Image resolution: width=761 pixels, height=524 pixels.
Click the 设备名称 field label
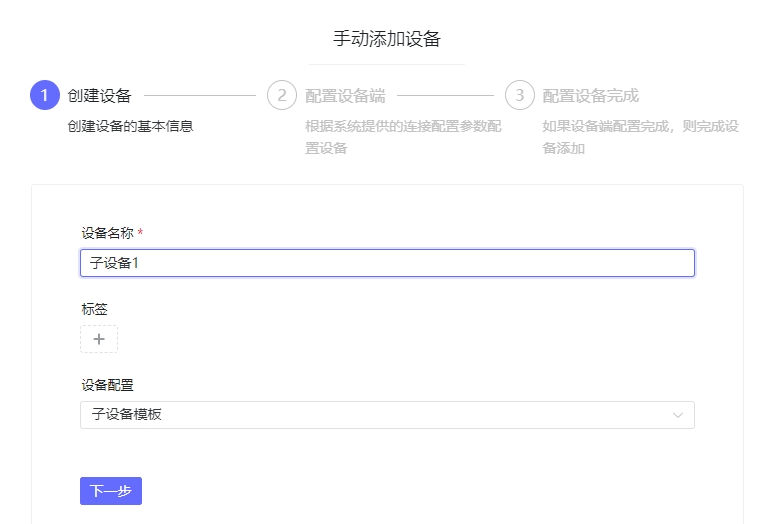click(x=107, y=233)
